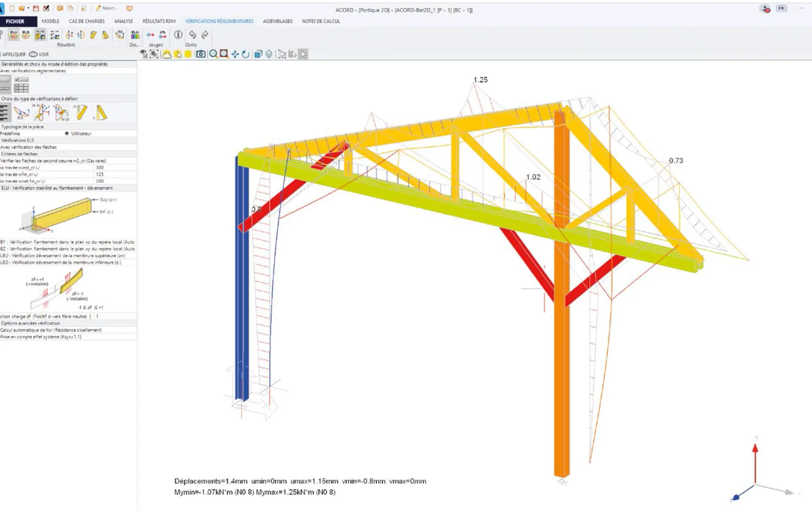Click the info (i) icon in Outils
This screenshot has height=511, width=812.
(x=178, y=35)
